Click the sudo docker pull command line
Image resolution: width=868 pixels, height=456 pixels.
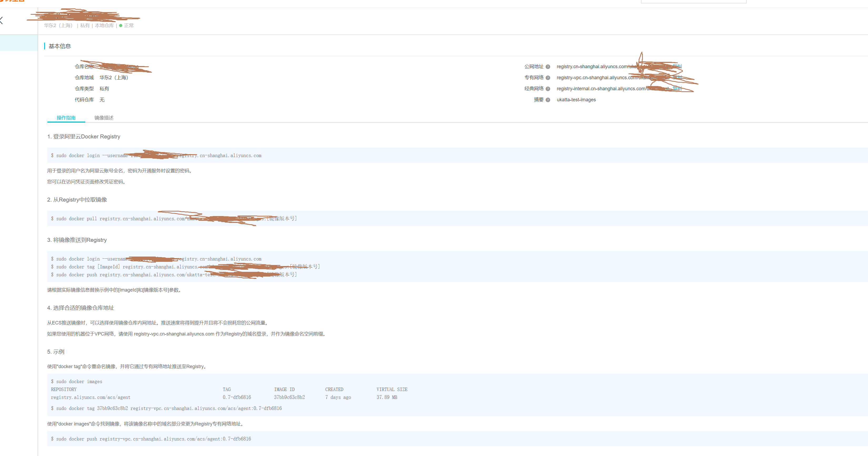[x=174, y=218]
